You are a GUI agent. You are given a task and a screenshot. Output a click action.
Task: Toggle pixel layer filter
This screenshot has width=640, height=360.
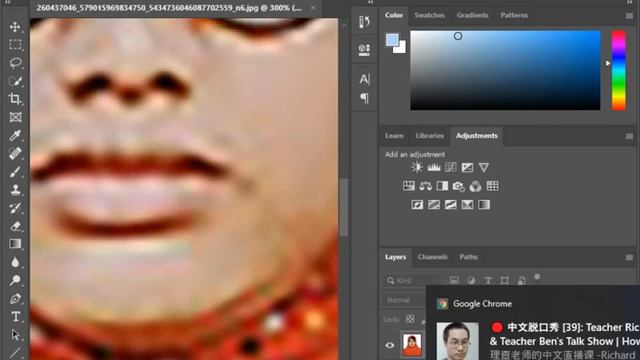454,280
